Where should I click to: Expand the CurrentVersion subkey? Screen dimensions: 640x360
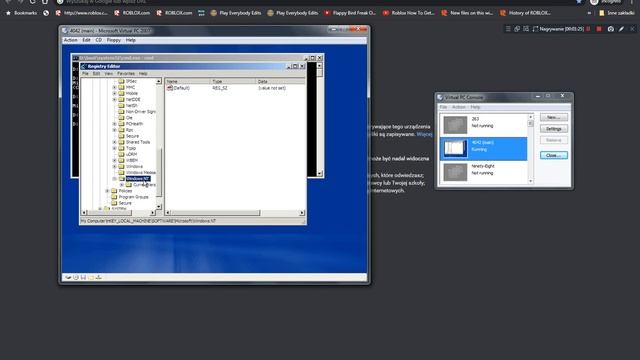pos(122,185)
